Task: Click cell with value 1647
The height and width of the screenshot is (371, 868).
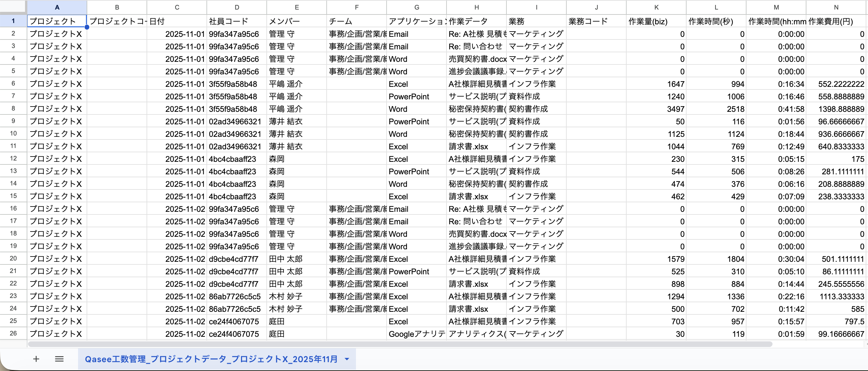Action: tap(656, 84)
